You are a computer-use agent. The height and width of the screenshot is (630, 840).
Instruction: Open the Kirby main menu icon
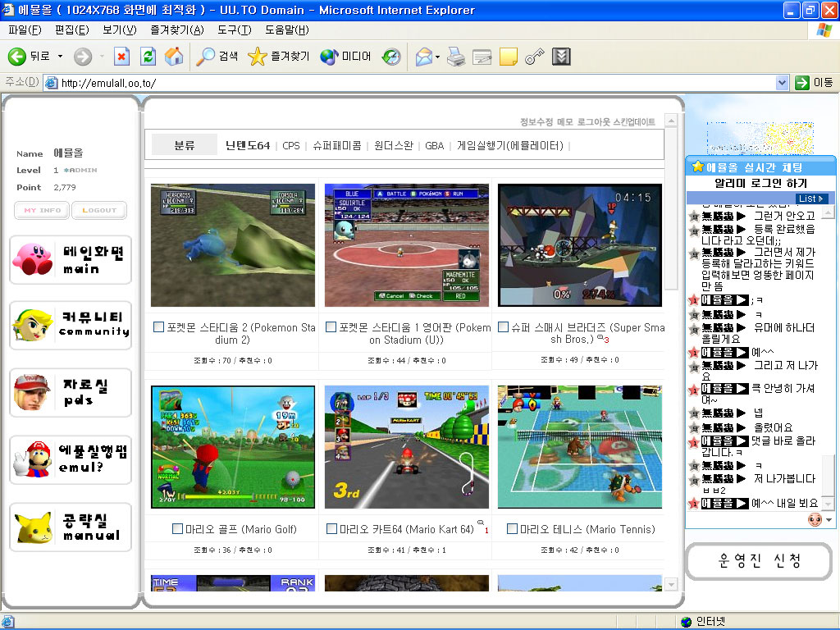point(33,259)
